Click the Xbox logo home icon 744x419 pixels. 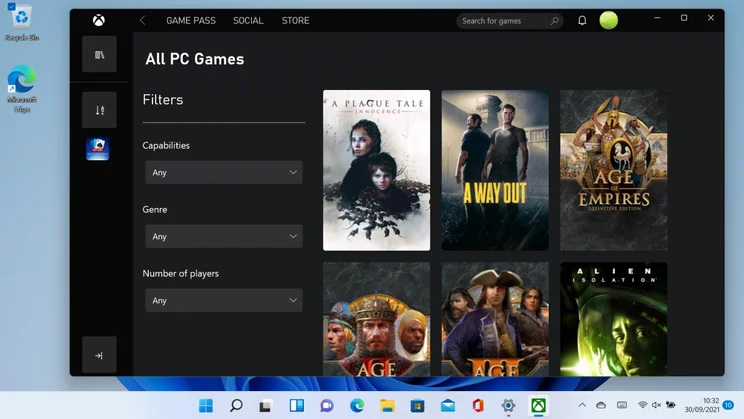[x=99, y=20]
